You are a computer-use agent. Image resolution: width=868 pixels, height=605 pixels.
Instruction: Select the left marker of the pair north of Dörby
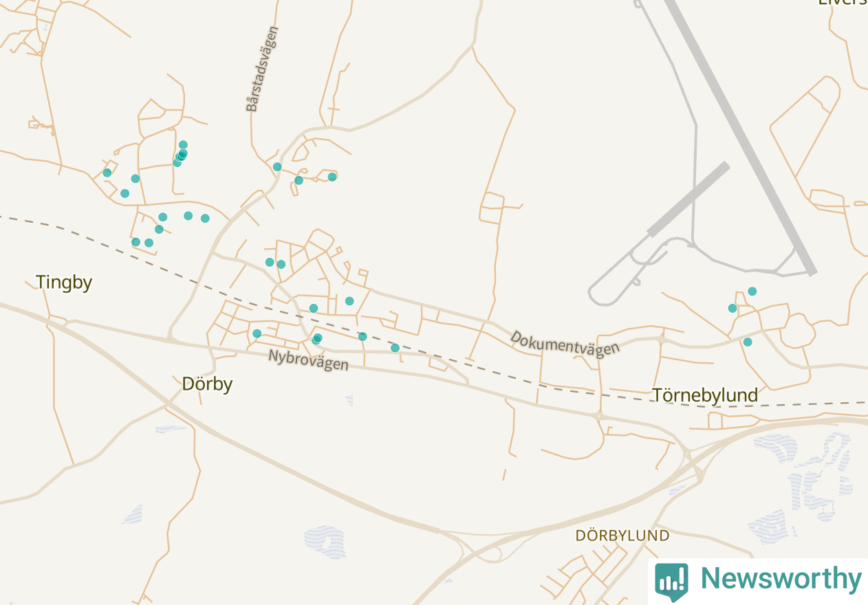[270, 262]
